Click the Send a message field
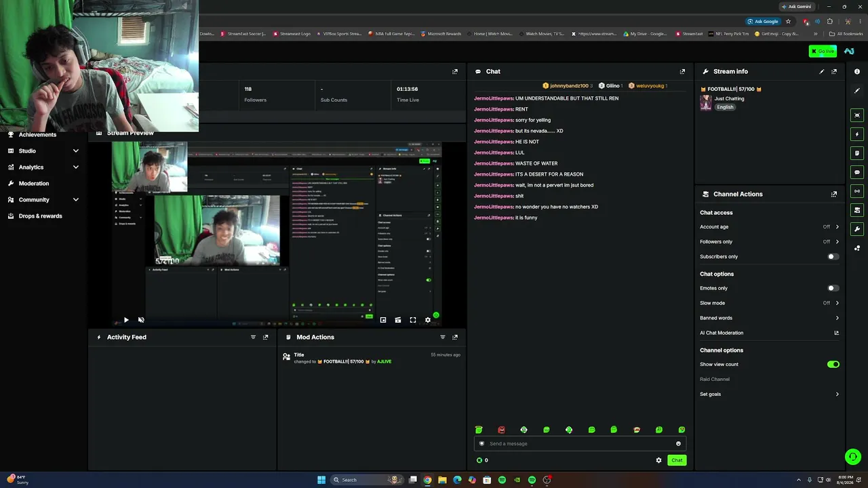 click(x=580, y=444)
